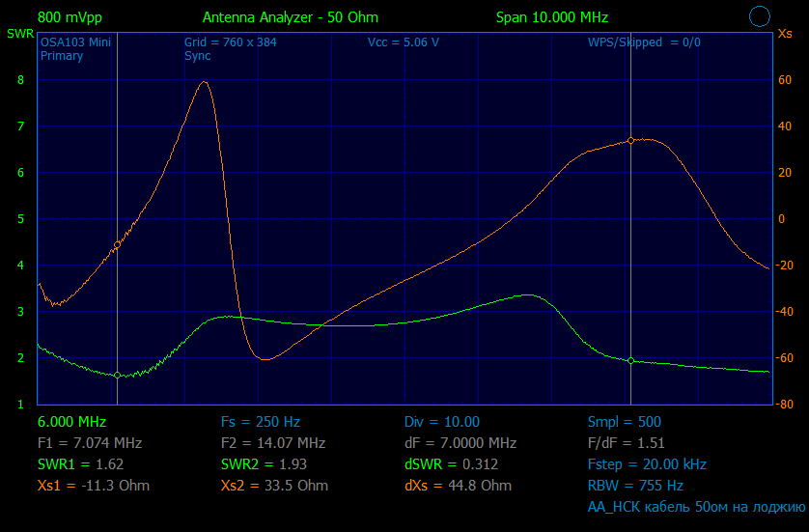Image resolution: width=809 pixels, height=532 pixels.
Task: Click the orange Xs axis label
Action: (785, 34)
